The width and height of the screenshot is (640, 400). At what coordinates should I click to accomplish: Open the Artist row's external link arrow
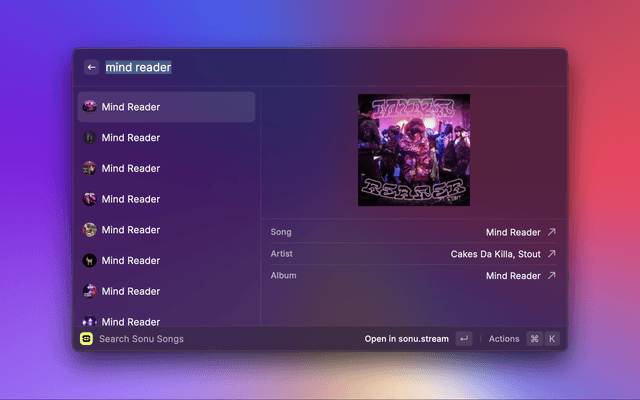coord(551,254)
